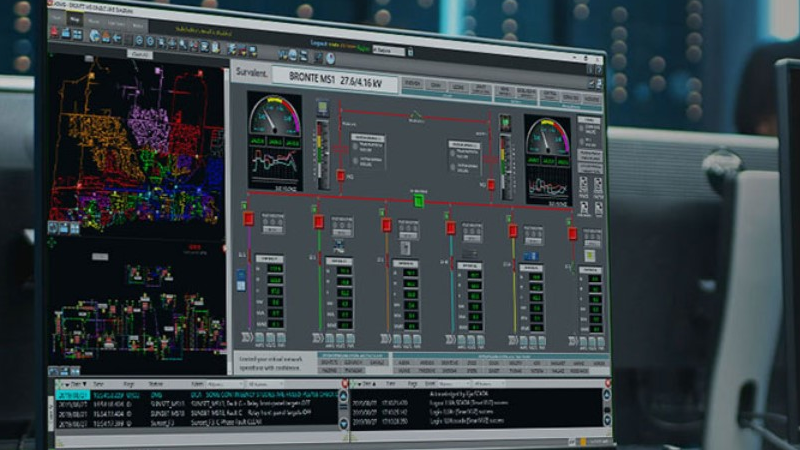Click the rightmost red feeder breaker

[x=573, y=233]
